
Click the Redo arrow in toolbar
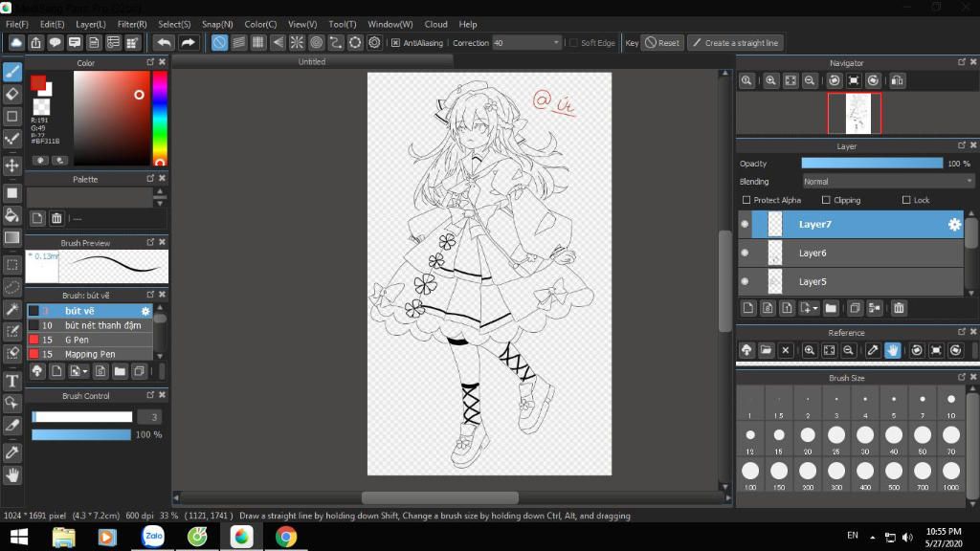188,42
